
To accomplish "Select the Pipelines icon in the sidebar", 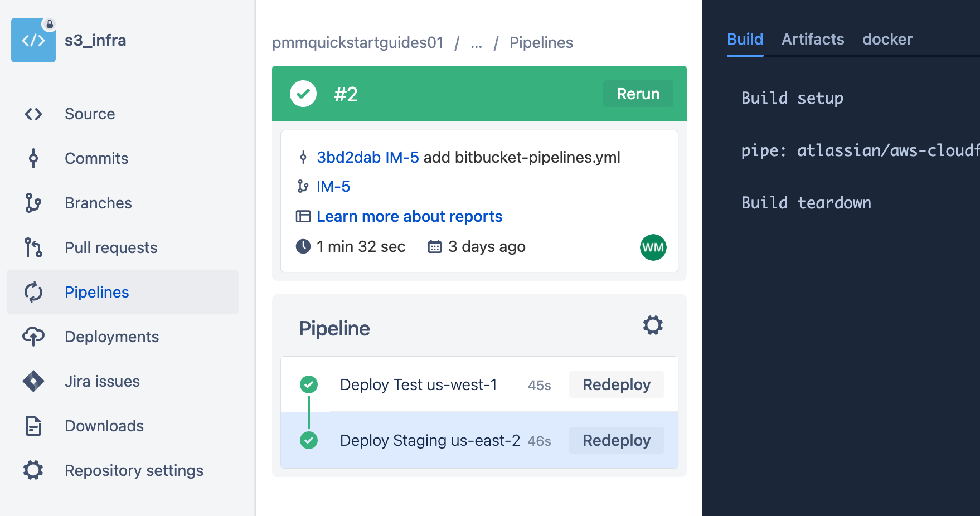I will point(33,291).
